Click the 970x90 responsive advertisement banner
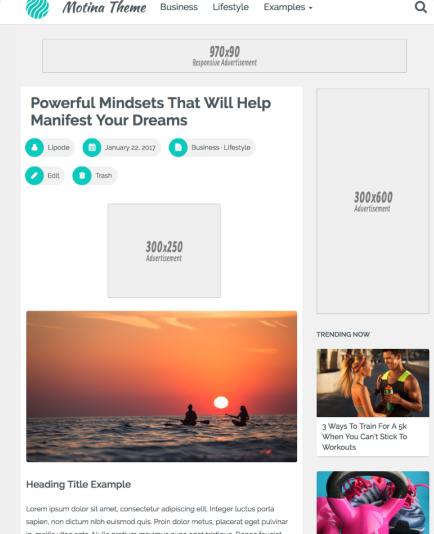Screen dimensions: 434x534 click(224, 56)
